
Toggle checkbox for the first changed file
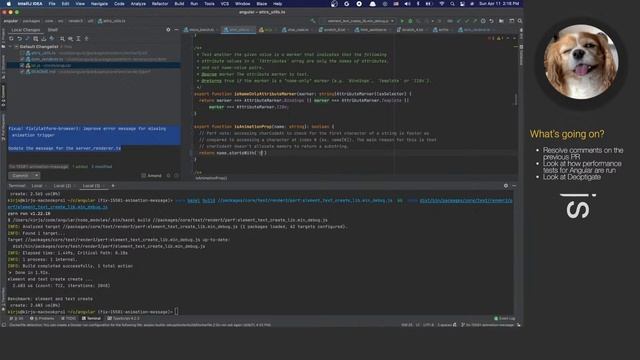tap(22, 53)
